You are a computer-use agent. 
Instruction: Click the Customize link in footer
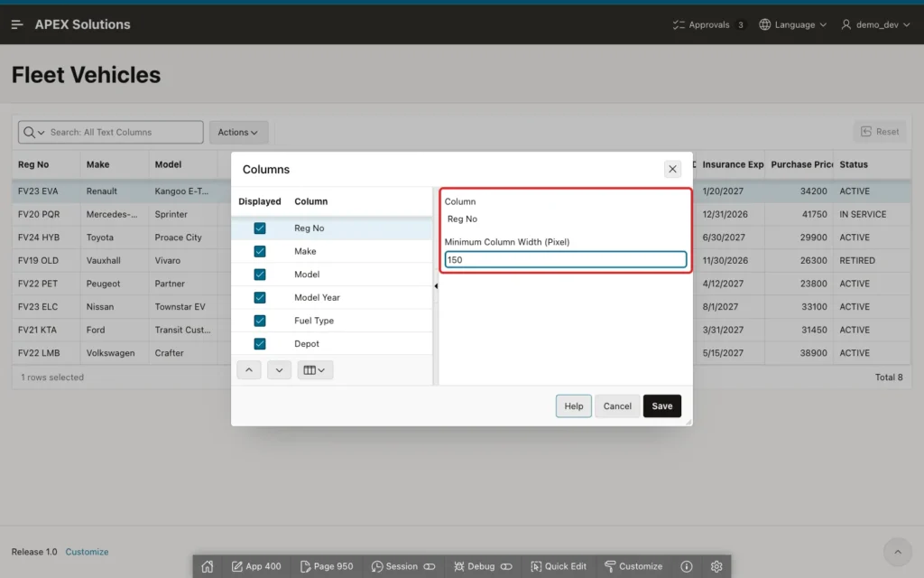coord(87,552)
